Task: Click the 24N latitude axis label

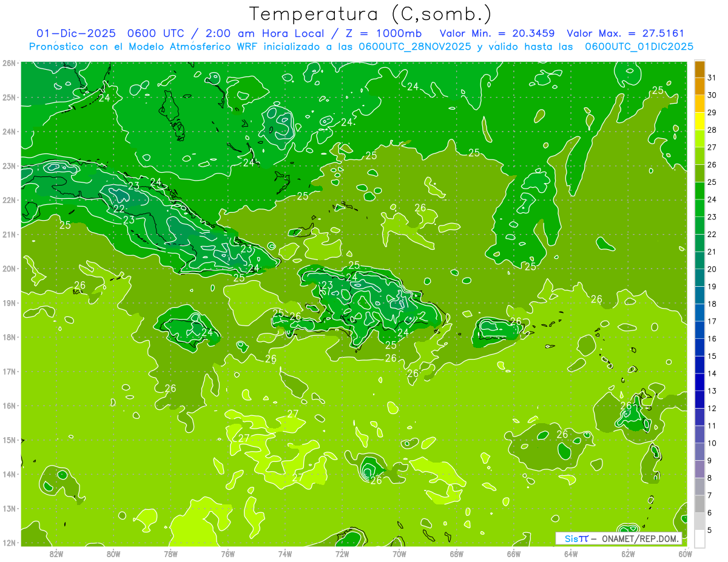Action: point(8,132)
